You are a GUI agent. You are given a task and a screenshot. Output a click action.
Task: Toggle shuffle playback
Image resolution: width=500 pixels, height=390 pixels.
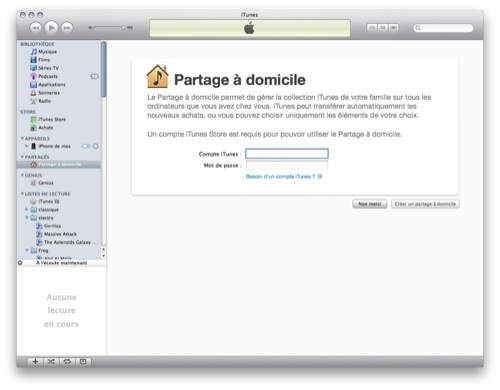click(x=51, y=361)
